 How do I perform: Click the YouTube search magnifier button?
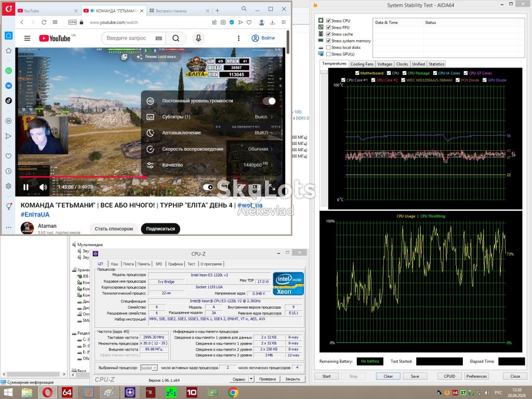point(176,38)
